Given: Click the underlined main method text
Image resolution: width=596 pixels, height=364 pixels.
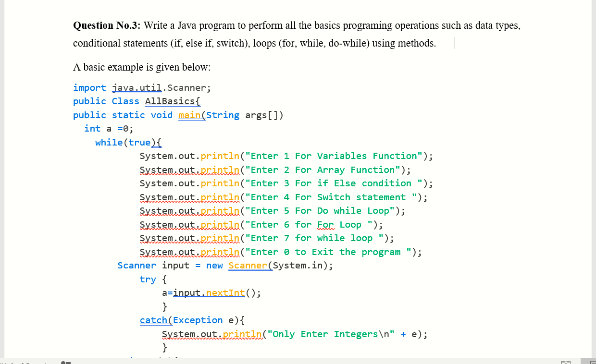Looking at the screenshot, I should click(x=190, y=115).
